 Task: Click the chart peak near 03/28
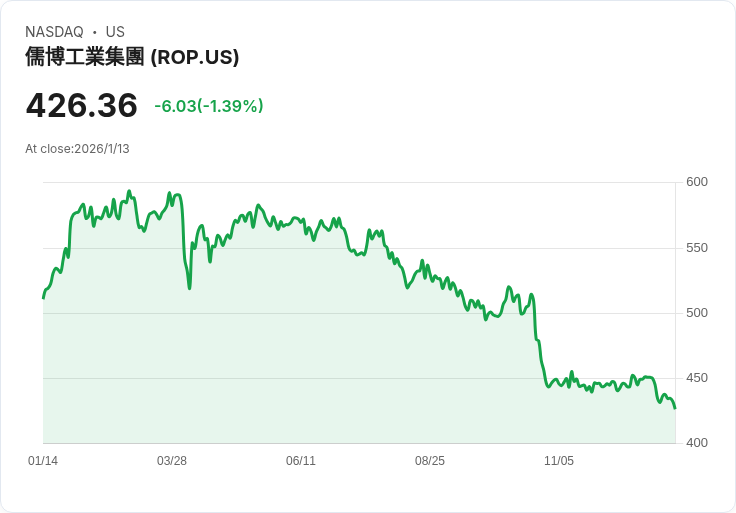coord(169,193)
